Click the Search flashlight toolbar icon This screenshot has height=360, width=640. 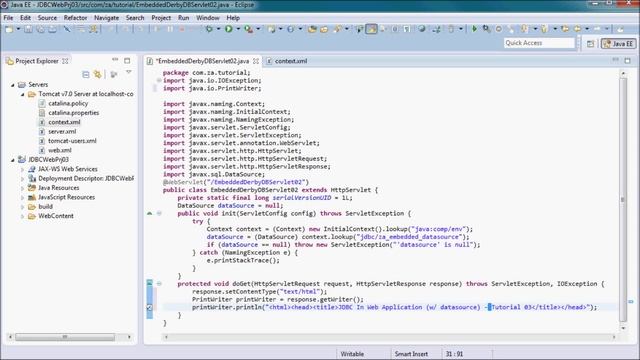tap(338, 29)
